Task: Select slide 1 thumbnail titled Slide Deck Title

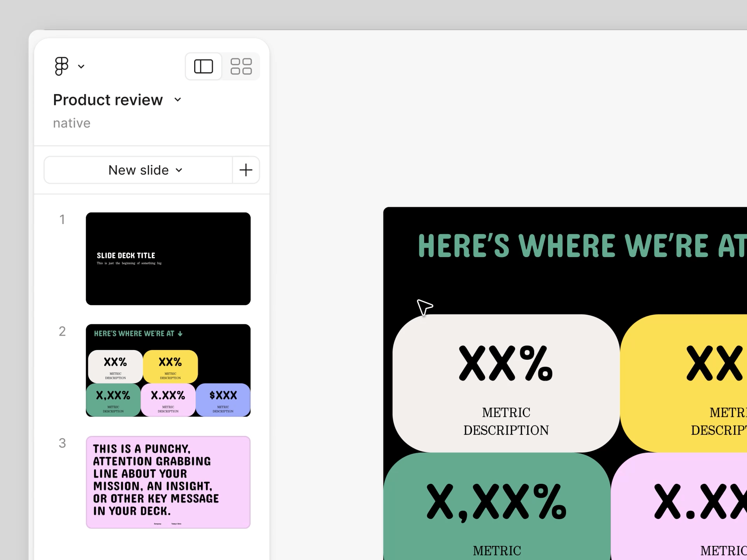Action: [168, 259]
